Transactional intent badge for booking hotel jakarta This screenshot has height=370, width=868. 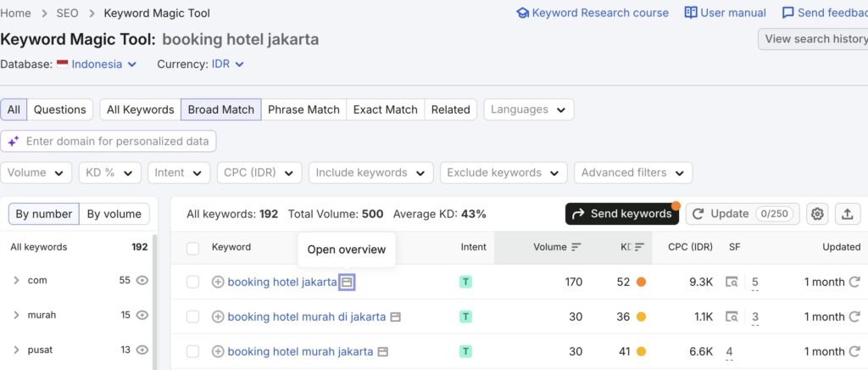coord(465,282)
